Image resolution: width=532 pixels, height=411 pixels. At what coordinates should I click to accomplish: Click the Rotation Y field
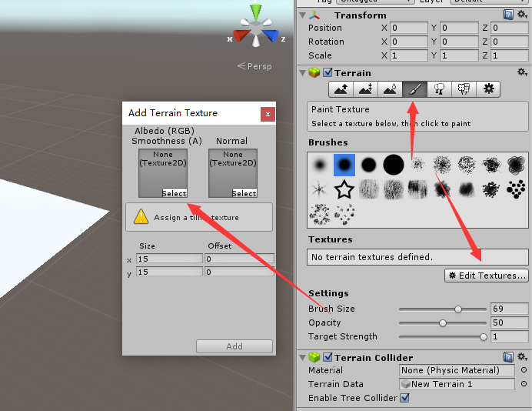click(459, 42)
